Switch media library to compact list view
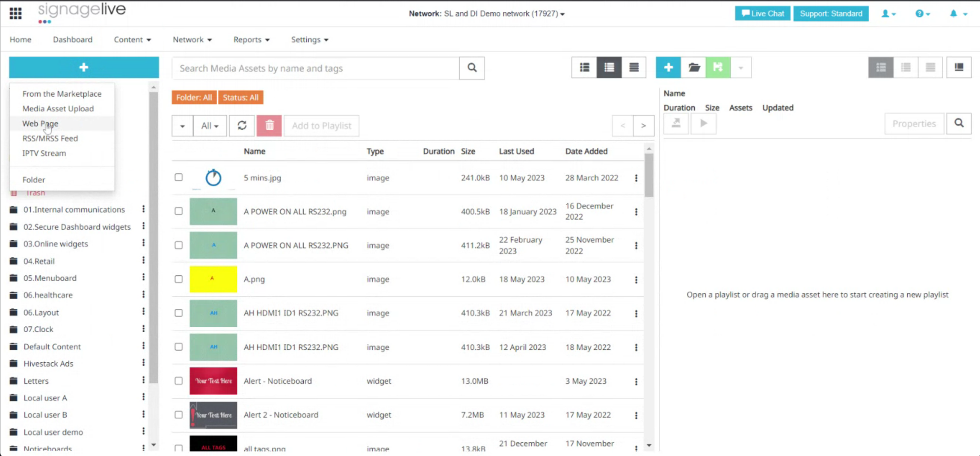 click(x=634, y=67)
